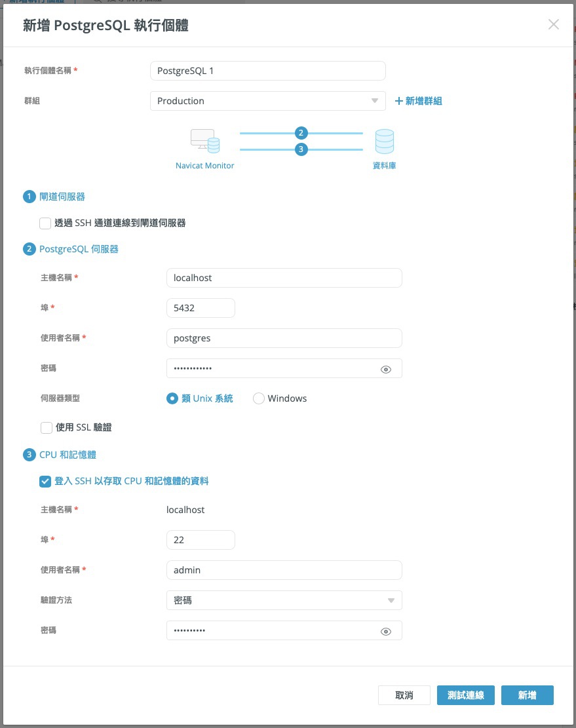Select the Windows server type radio button
The image size is (576, 728).
point(259,398)
